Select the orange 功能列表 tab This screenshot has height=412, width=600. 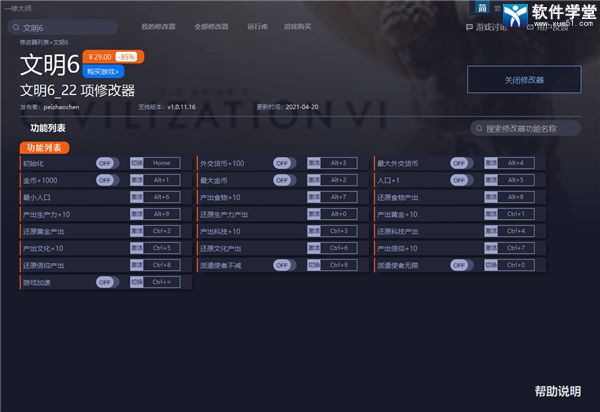(44, 148)
